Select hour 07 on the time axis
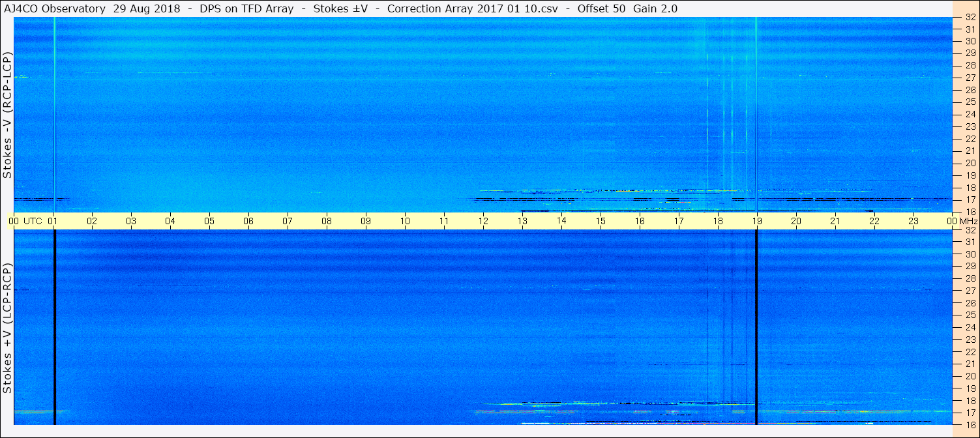The image size is (980, 438). pyautogui.click(x=288, y=221)
